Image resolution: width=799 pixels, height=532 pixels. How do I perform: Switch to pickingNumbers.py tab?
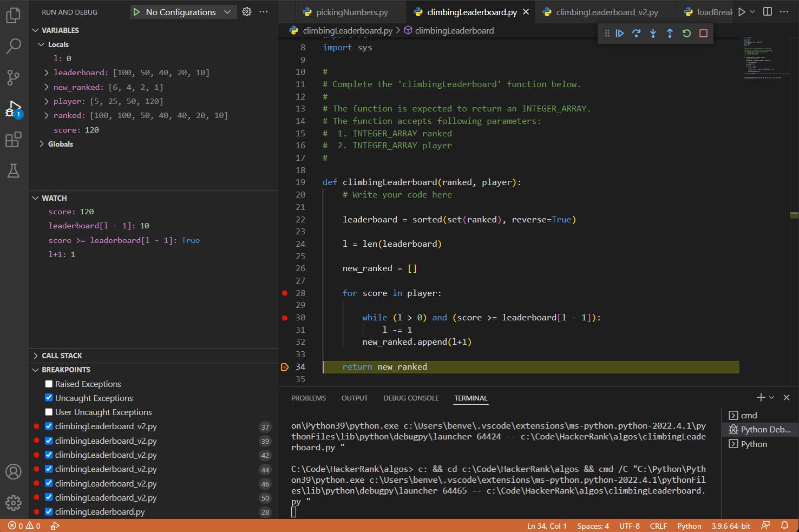tap(351, 12)
